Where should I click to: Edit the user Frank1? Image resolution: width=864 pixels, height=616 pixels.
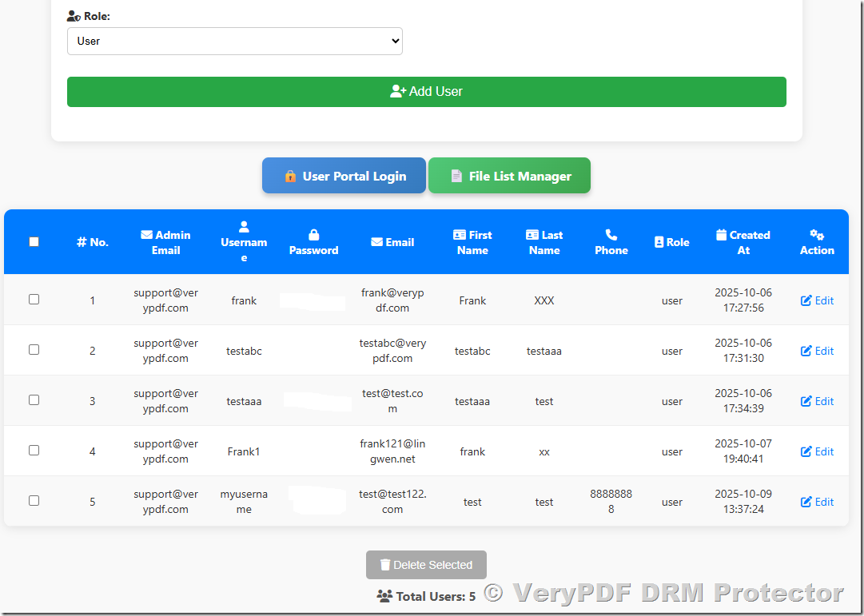[x=817, y=451]
